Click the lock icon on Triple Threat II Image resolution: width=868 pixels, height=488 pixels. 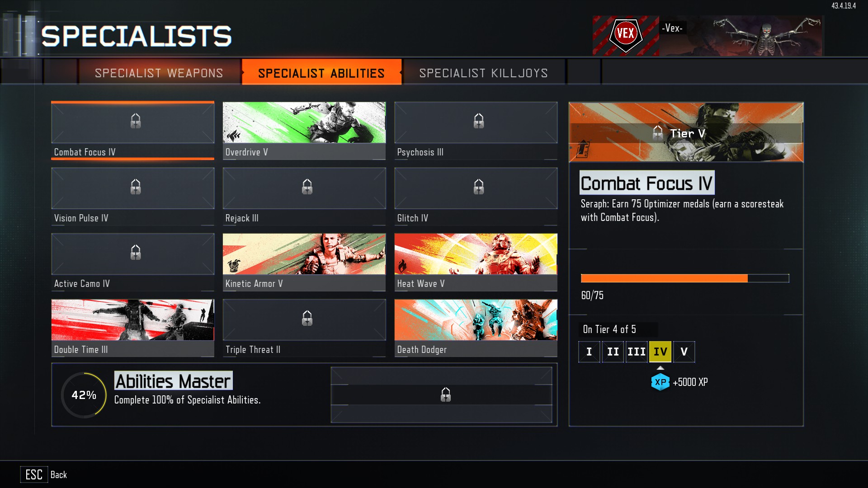(307, 318)
